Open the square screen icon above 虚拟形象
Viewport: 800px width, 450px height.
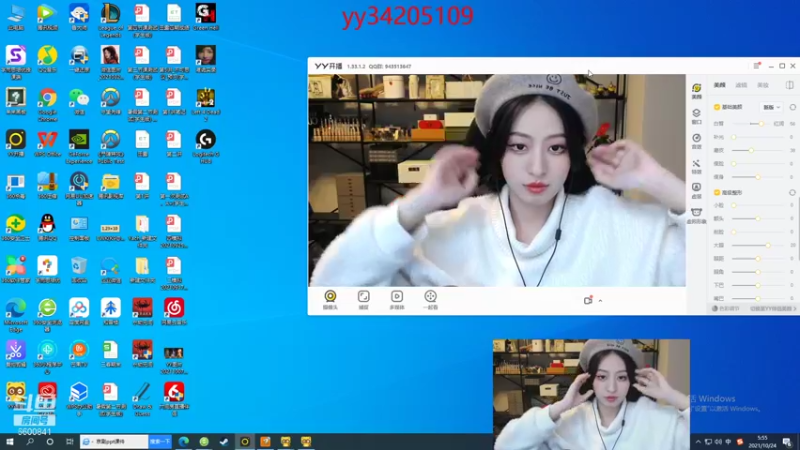coord(696,190)
